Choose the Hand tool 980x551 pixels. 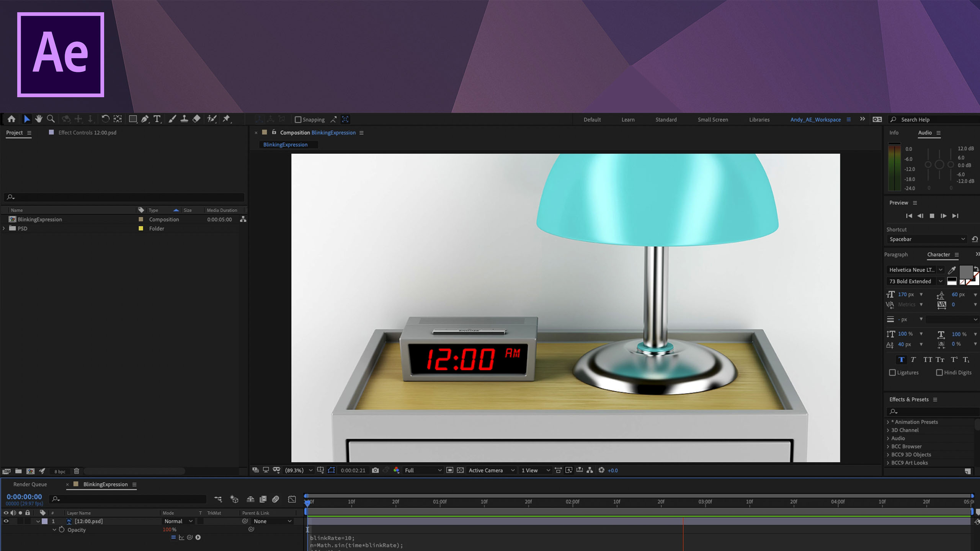38,119
